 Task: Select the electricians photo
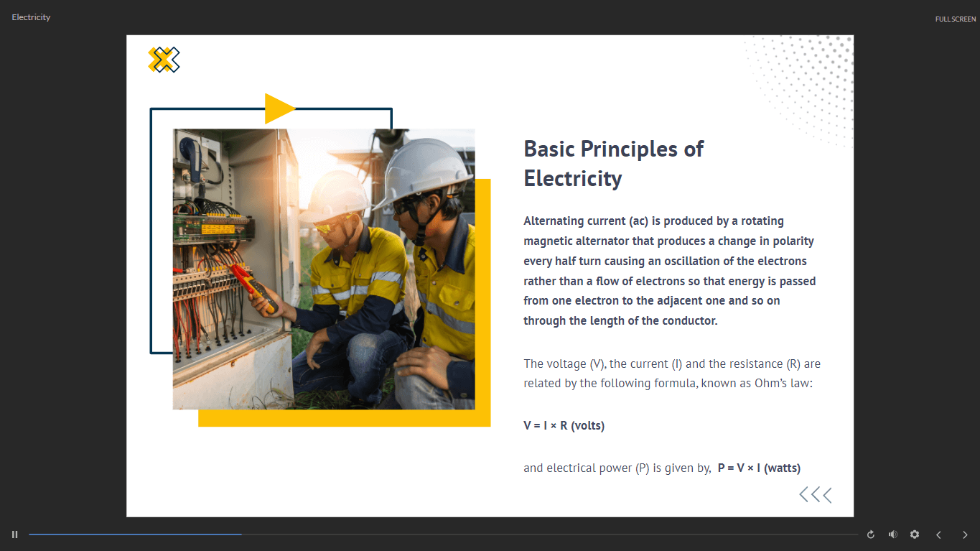[x=324, y=269]
